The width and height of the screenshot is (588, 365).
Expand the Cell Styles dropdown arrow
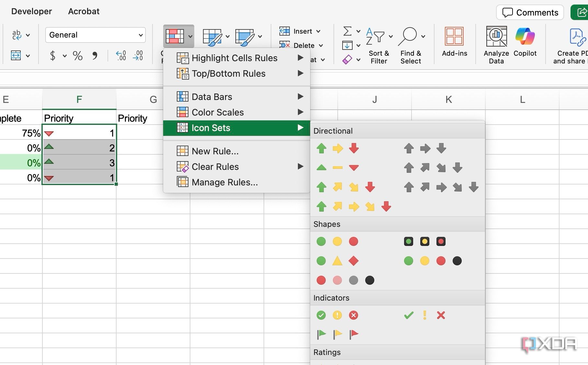(x=260, y=37)
